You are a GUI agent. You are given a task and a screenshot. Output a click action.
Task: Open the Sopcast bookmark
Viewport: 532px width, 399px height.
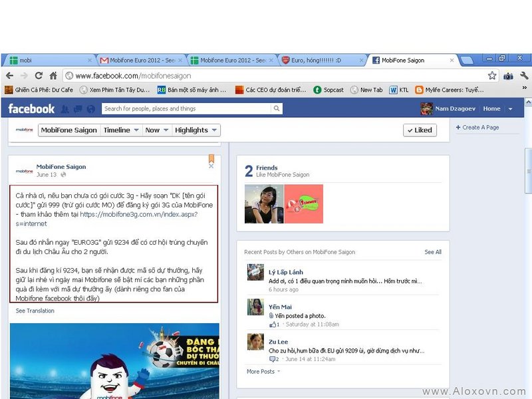[330, 90]
